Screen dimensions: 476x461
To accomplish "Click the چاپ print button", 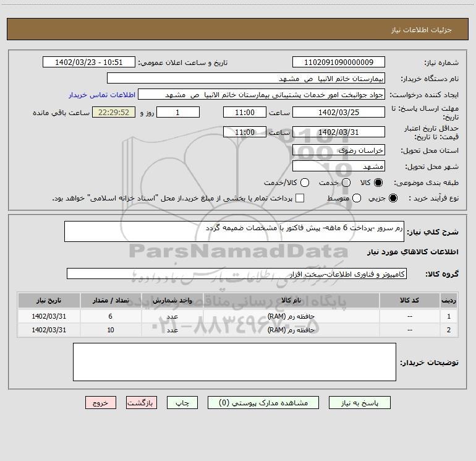I will (x=182, y=403).
